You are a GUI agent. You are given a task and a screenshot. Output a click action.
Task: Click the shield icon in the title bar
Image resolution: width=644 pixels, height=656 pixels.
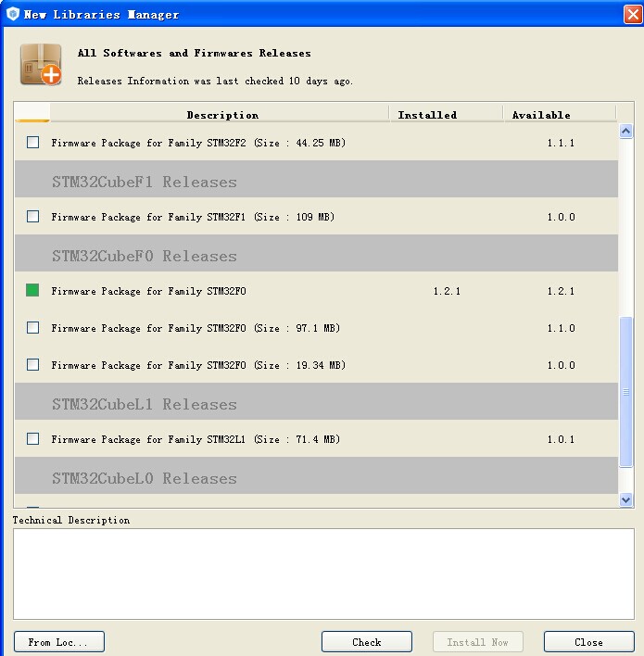13,14
